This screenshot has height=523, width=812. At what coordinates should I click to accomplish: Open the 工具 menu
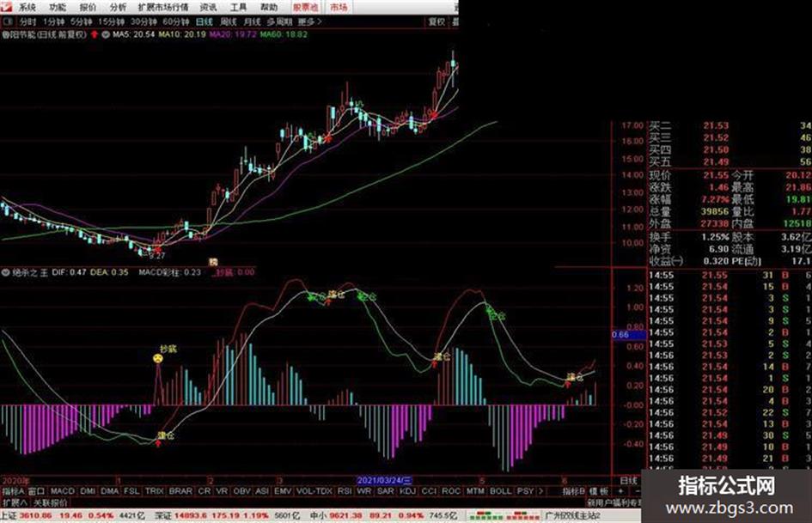[238, 7]
